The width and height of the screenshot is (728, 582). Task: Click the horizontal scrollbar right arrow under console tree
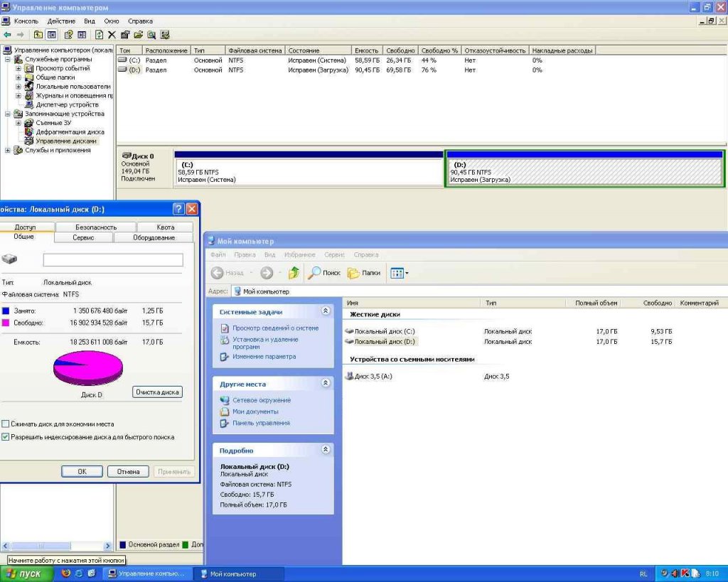108,546
